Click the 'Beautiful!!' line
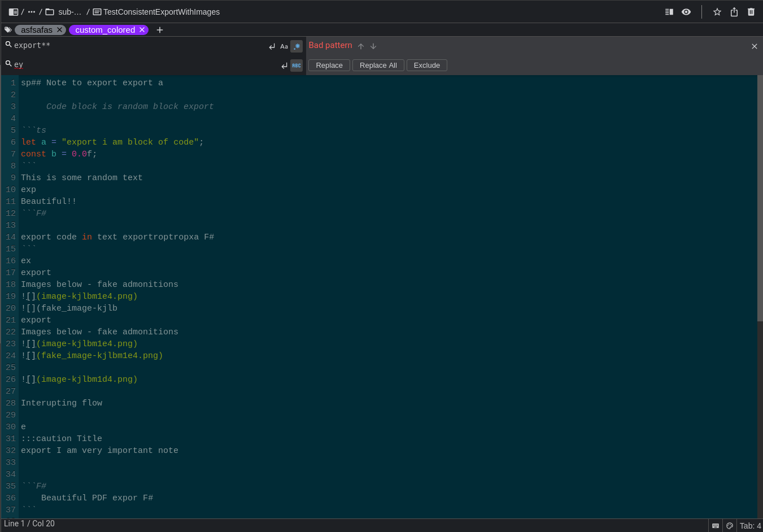Screen dimensions: 763x532 49,202
